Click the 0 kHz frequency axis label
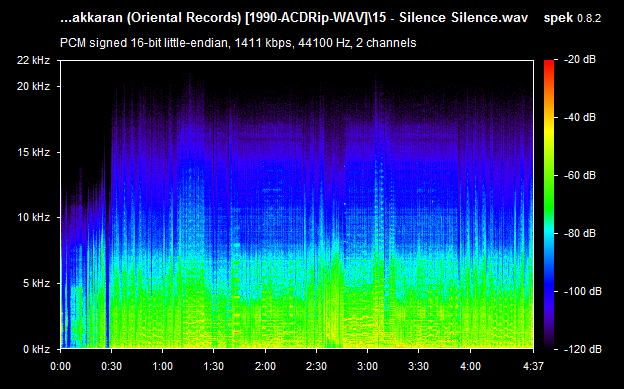 36,349
